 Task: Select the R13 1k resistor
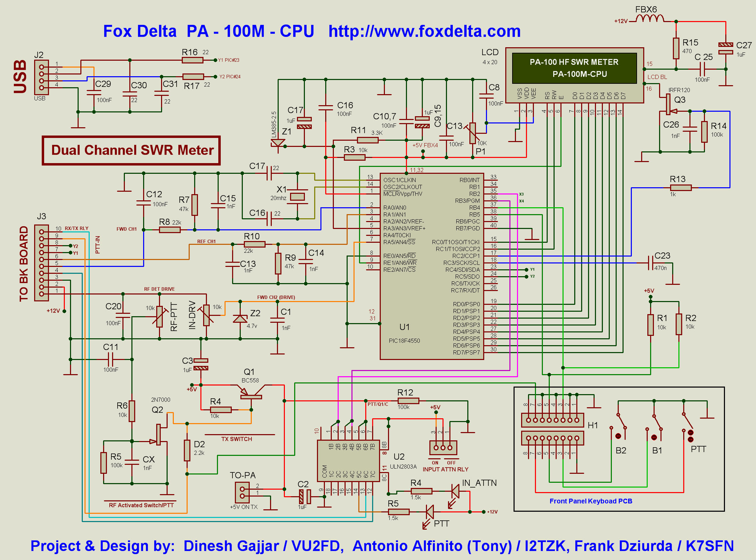681,188
